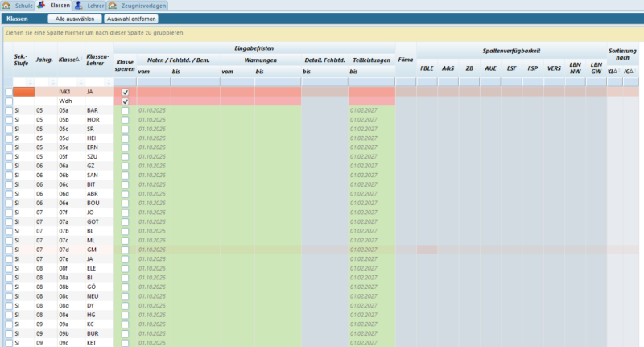Click the Noten bis cell for class 07a
The height and width of the screenshot is (347, 644).
196,222
